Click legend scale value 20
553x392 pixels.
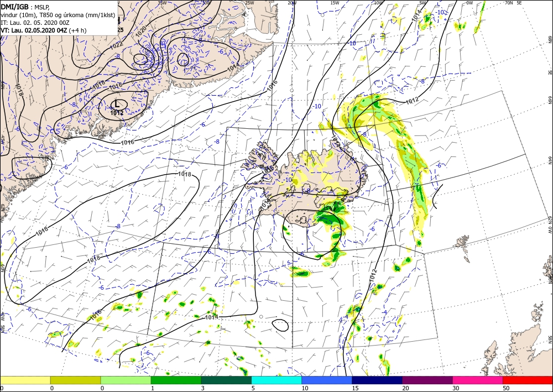point(405,388)
